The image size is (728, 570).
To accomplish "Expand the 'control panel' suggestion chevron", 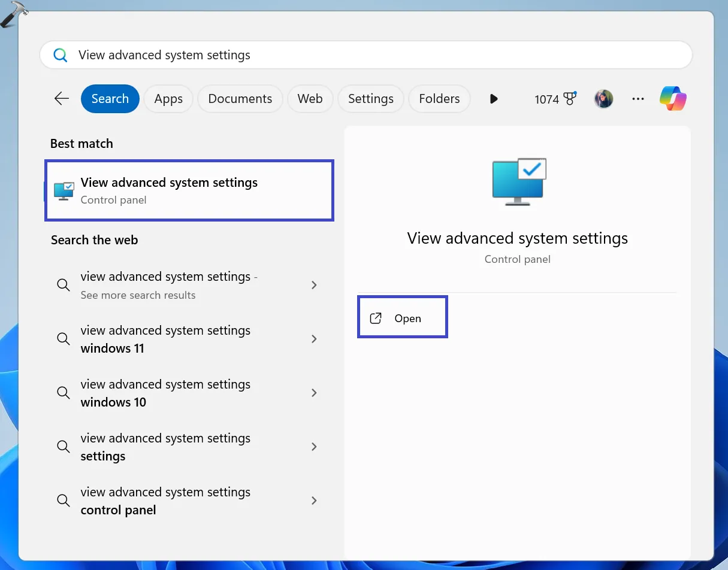I will 314,501.
